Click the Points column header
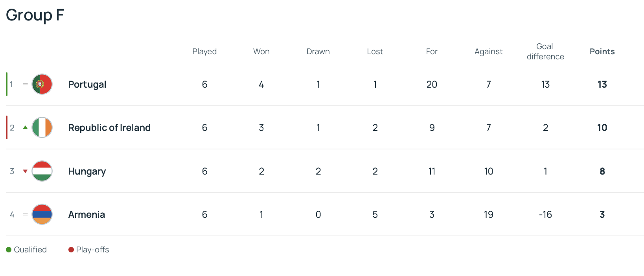 602,52
